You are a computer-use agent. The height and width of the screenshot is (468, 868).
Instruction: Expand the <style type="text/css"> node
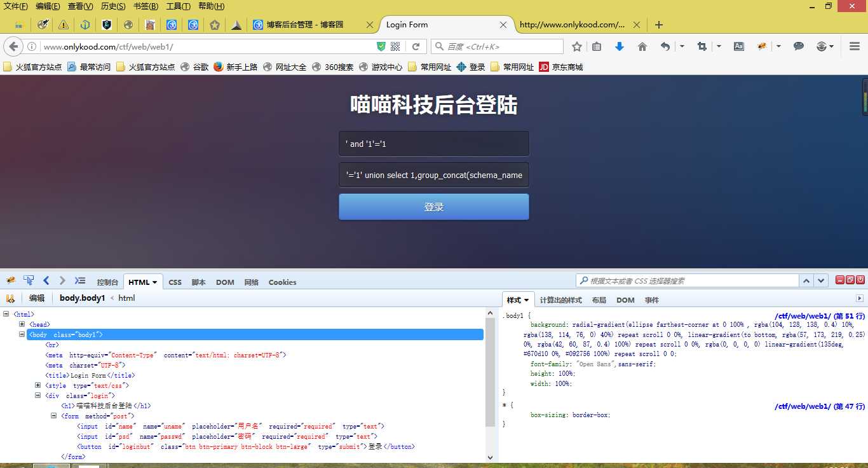click(37, 385)
